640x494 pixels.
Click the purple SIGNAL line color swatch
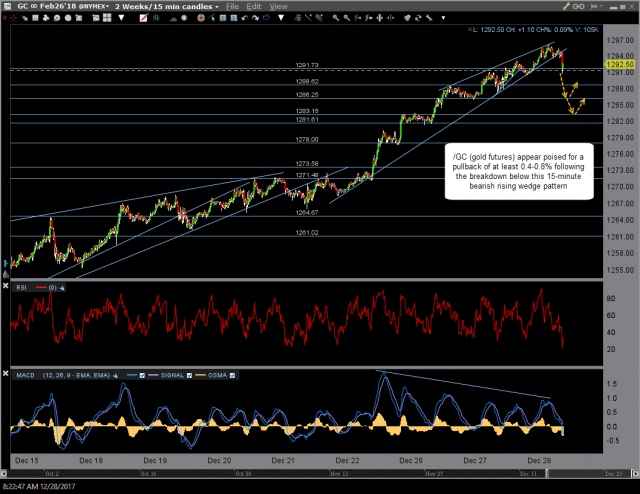point(153,376)
